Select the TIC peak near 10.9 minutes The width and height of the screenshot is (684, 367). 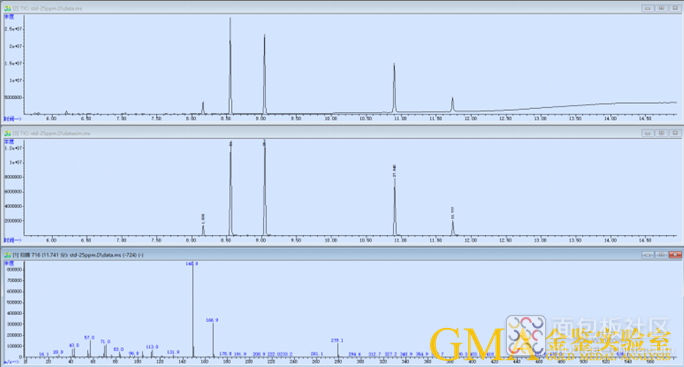coord(394,88)
